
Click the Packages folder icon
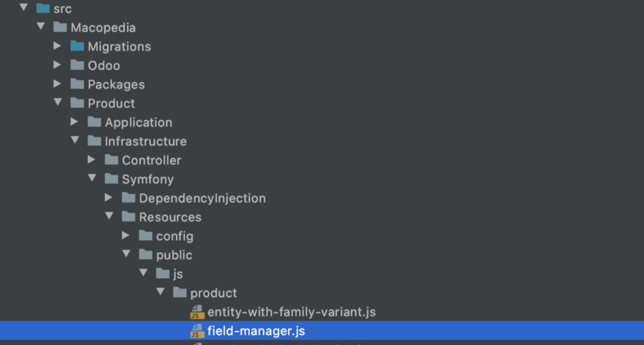tap(77, 84)
